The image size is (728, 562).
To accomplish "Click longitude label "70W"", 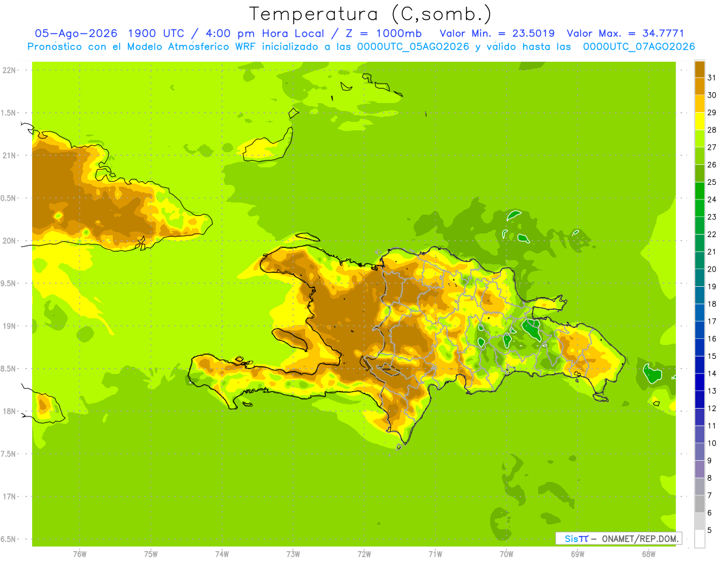I will 507,554.
